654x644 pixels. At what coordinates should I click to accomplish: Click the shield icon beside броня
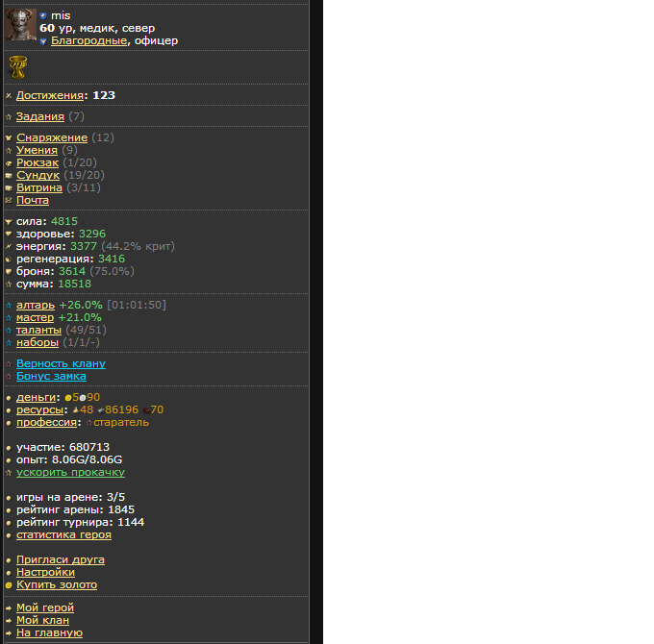9,272
